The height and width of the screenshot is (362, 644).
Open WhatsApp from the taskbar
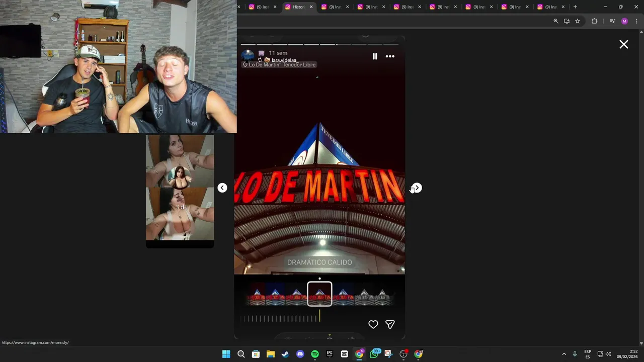(x=374, y=354)
